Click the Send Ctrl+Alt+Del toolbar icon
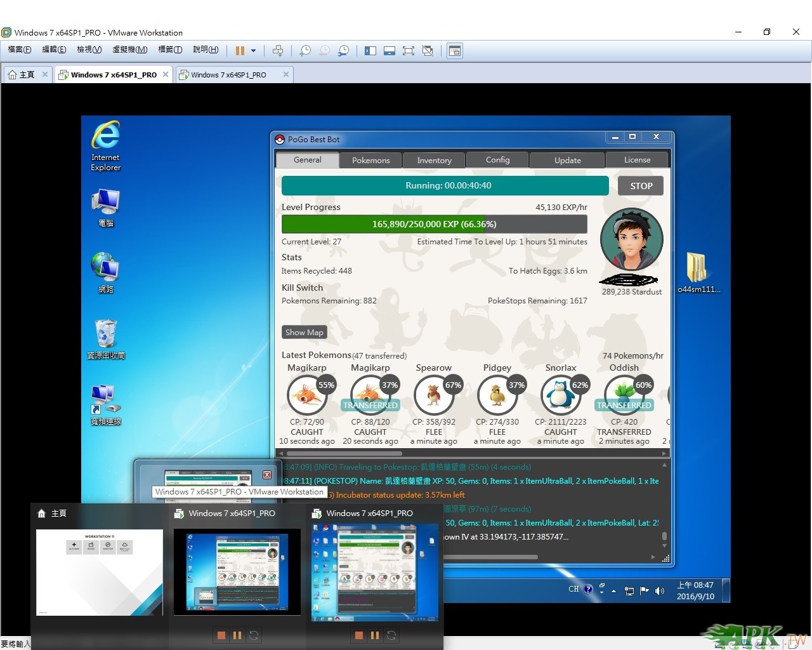Viewport: 812px width, 650px height. (x=278, y=51)
